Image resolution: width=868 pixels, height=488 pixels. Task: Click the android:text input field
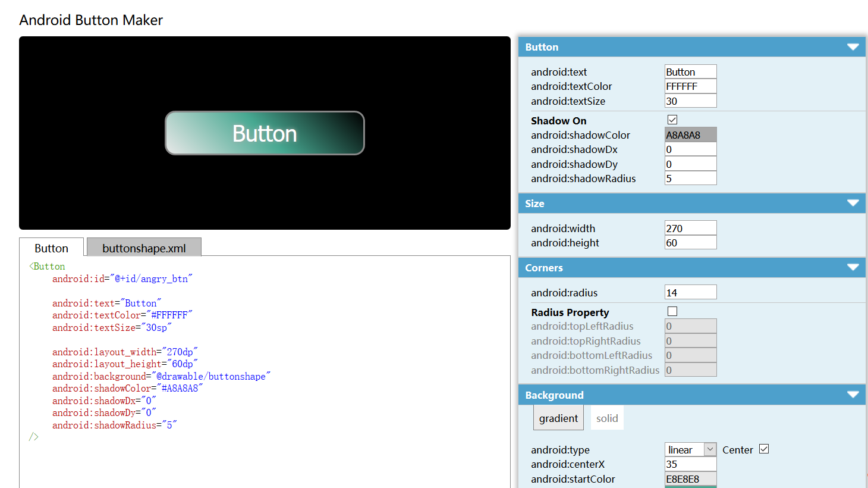(x=690, y=71)
